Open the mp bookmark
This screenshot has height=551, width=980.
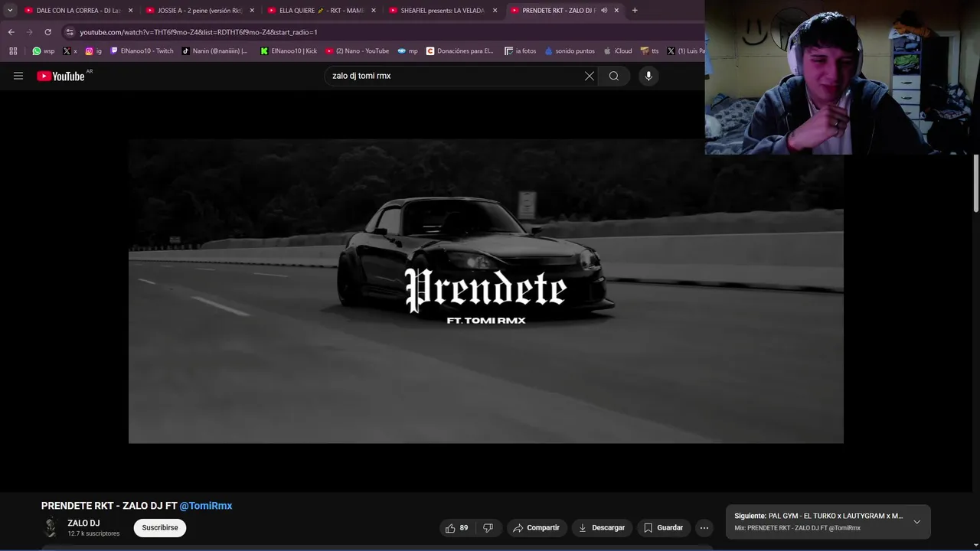(x=408, y=51)
